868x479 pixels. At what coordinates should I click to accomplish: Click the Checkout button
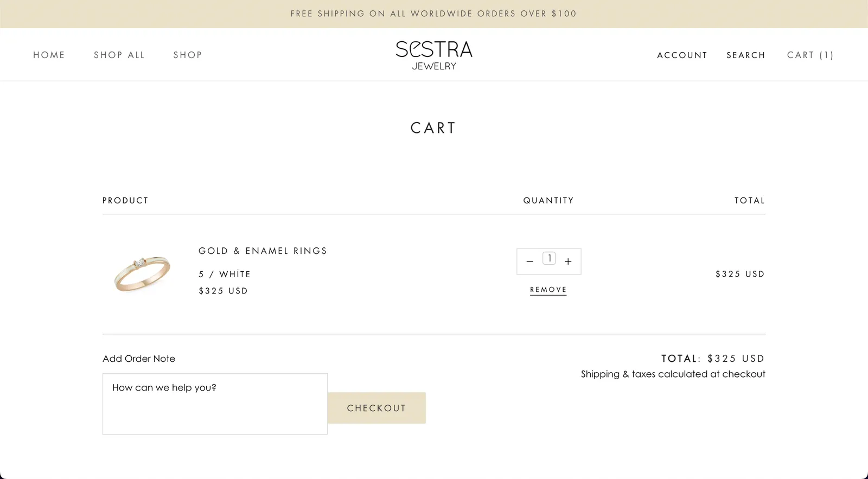[376, 408]
